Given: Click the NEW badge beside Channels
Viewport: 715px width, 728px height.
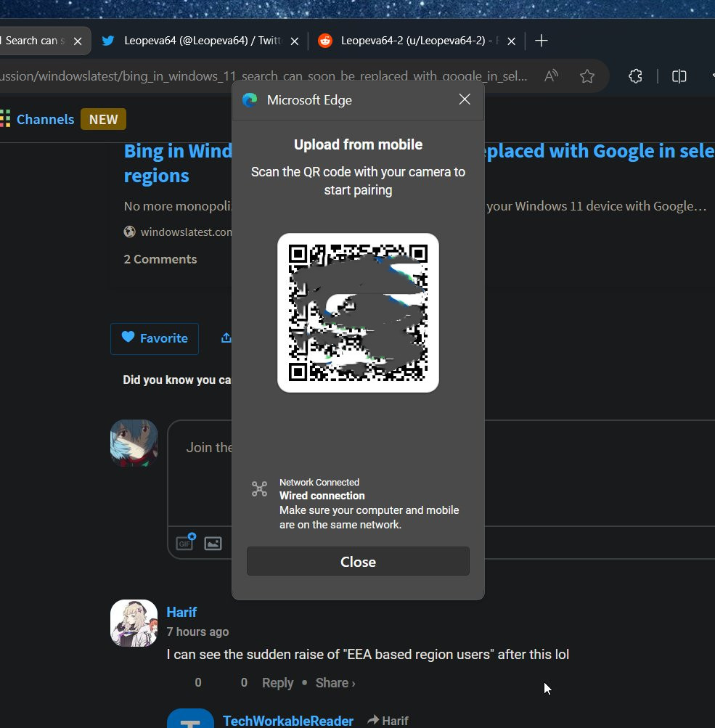Looking at the screenshot, I should [103, 119].
